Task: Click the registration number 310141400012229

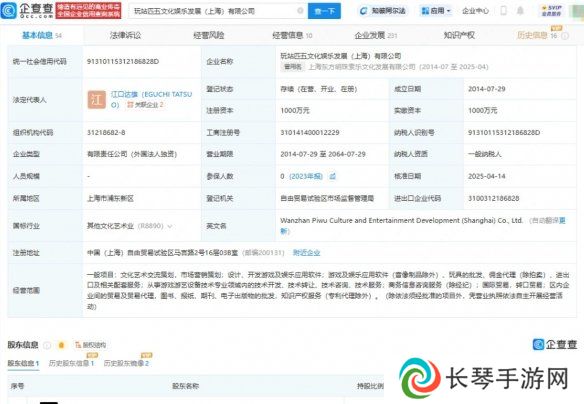Action: point(310,133)
